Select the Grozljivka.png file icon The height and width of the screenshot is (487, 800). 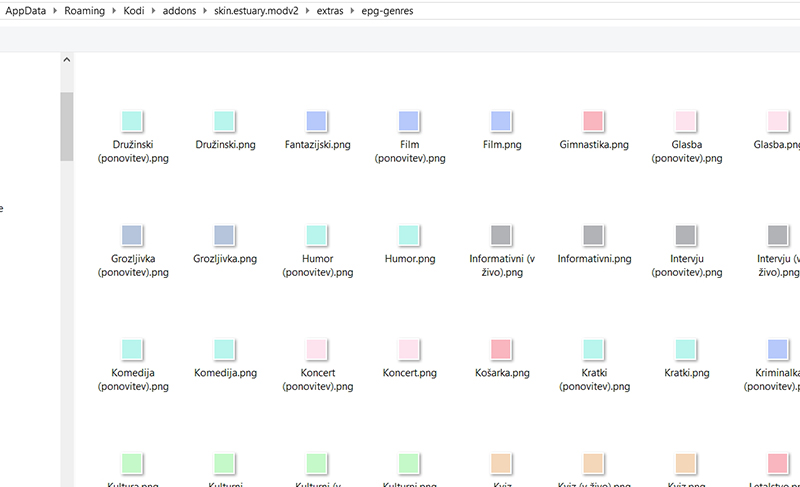(224, 235)
